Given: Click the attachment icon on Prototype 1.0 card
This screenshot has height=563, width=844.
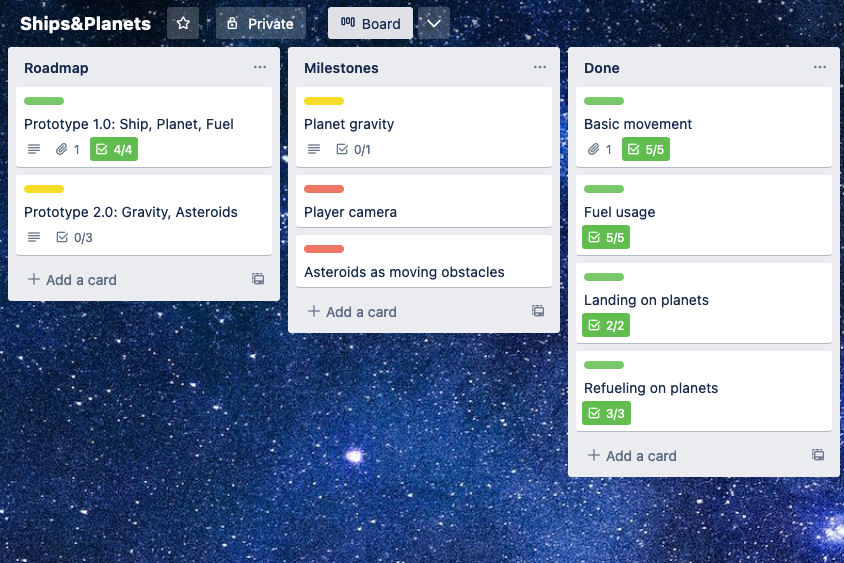Looking at the screenshot, I should (x=61, y=149).
